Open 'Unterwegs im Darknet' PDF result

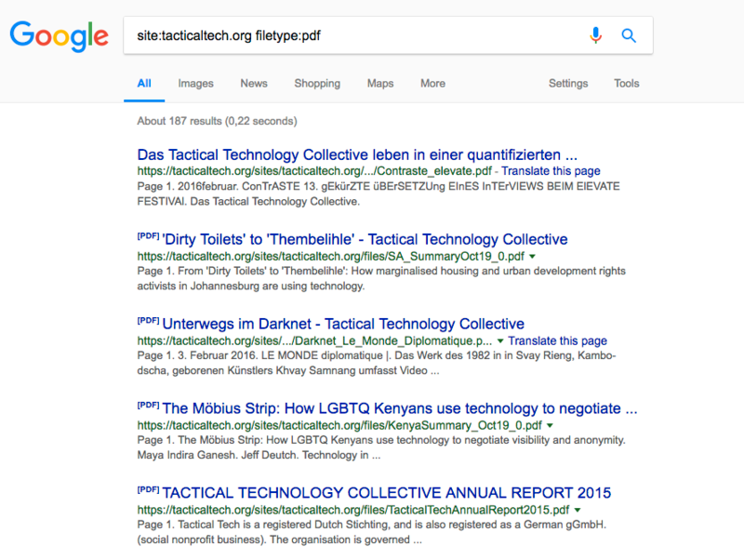pyautogui.click(x=343, y=324)
